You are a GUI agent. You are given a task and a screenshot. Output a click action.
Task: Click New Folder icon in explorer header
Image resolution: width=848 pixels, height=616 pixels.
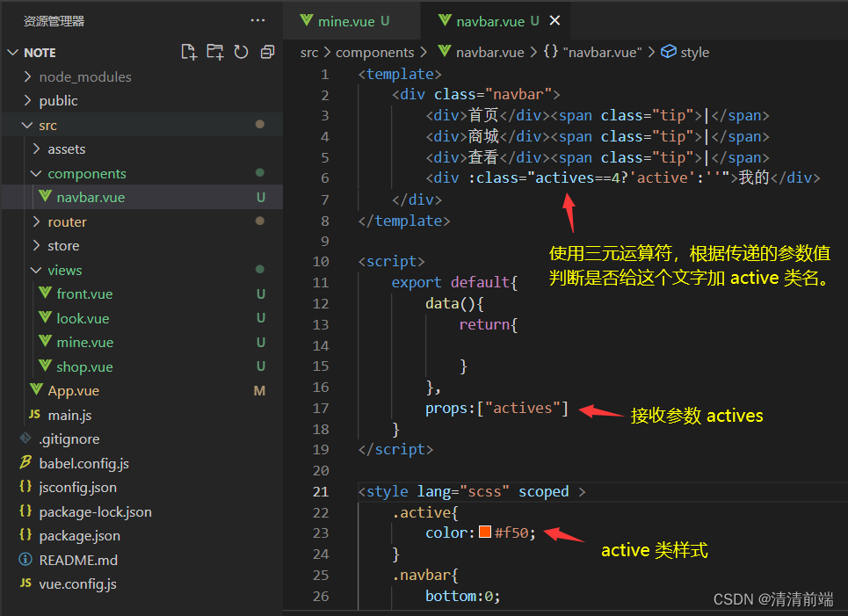(x=214, y=52)
